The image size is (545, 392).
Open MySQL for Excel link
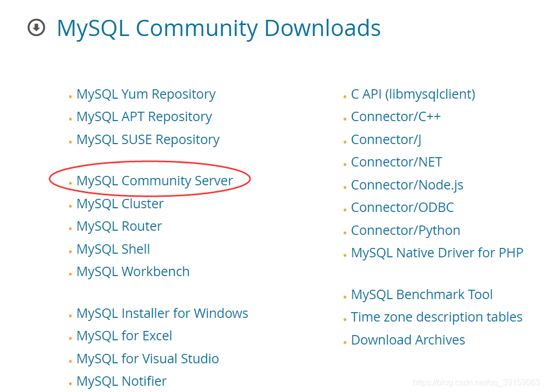[x=124, y=336]
